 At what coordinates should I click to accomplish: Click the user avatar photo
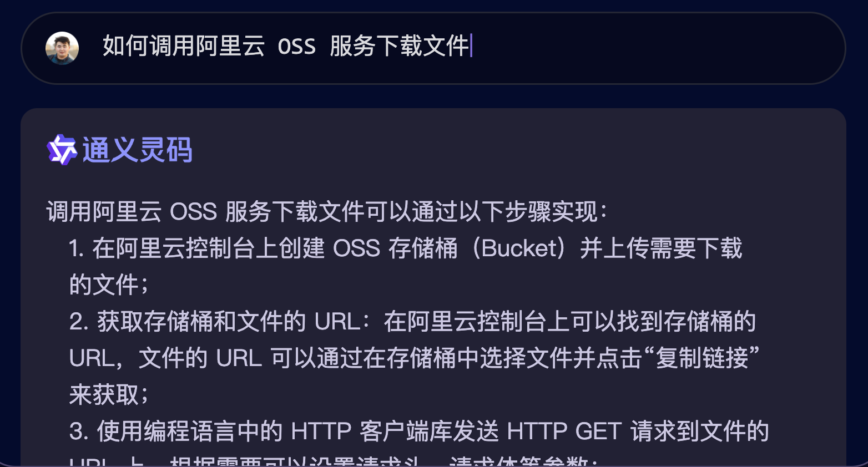coord(62,48)
